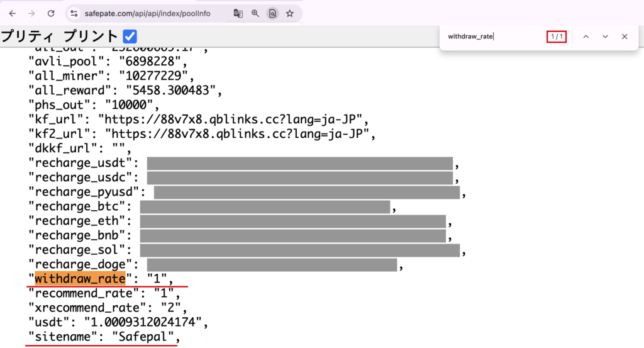Viewport: 644px width, 348px height.
Task: Click the "avli_pool" value 6898228
Action: [x=150, y=62]
